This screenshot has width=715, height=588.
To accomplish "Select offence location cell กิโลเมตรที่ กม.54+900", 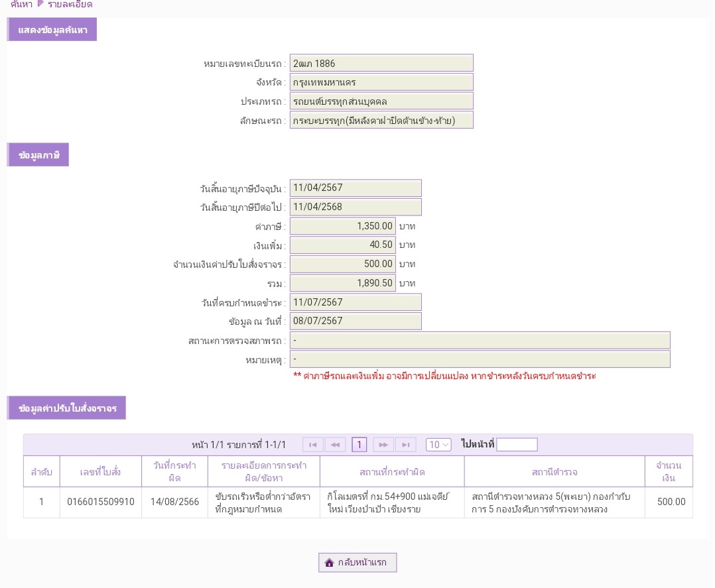I will click(x=392, y=502).
